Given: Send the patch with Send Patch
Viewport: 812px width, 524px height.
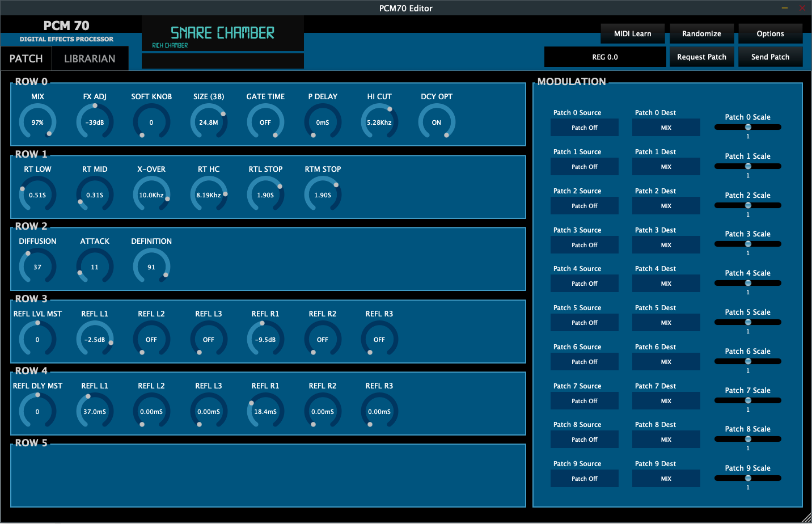Looking at the screenshot, I should [771, 57].
